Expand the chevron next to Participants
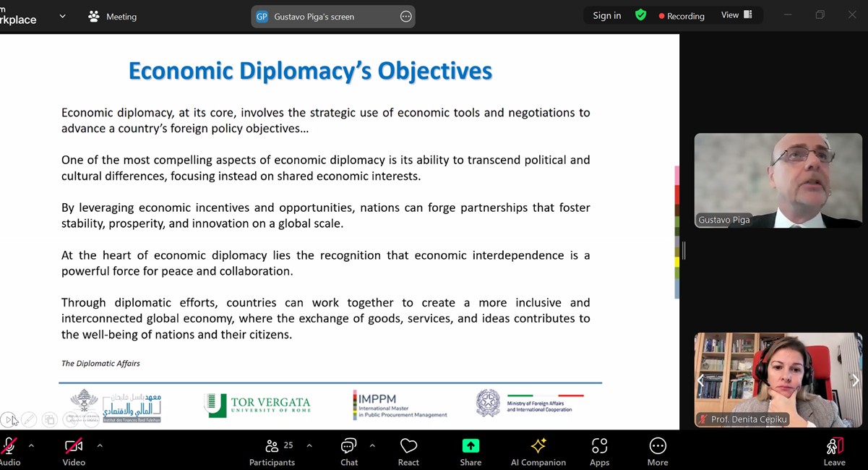This screenshot has height=470, width=868. coord(309,445)
